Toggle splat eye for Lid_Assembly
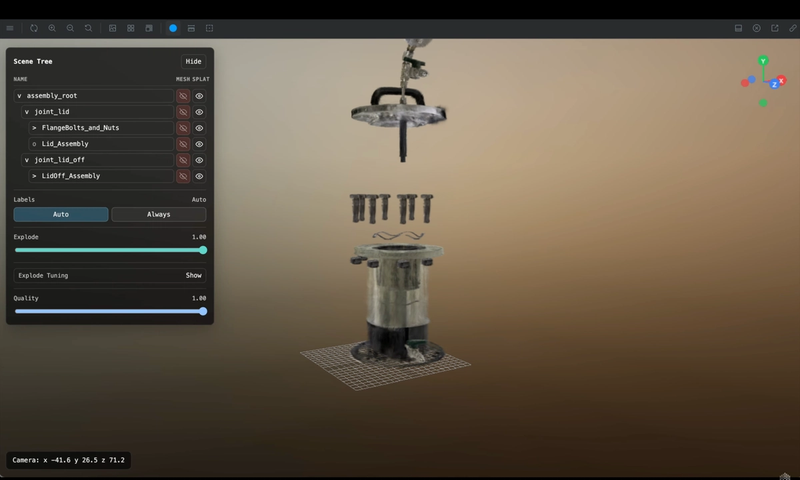Viewport: 800px width, 480px height. [199, 144]
